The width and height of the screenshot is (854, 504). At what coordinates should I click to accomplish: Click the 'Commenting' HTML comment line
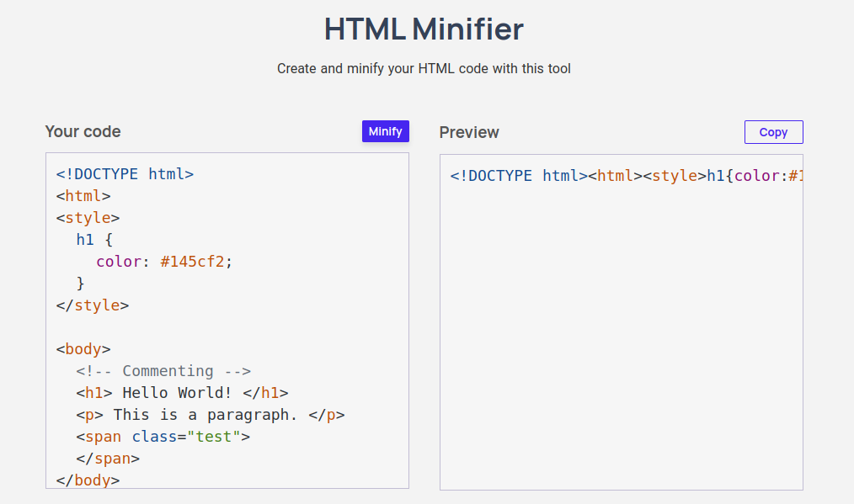pos(163,371)
